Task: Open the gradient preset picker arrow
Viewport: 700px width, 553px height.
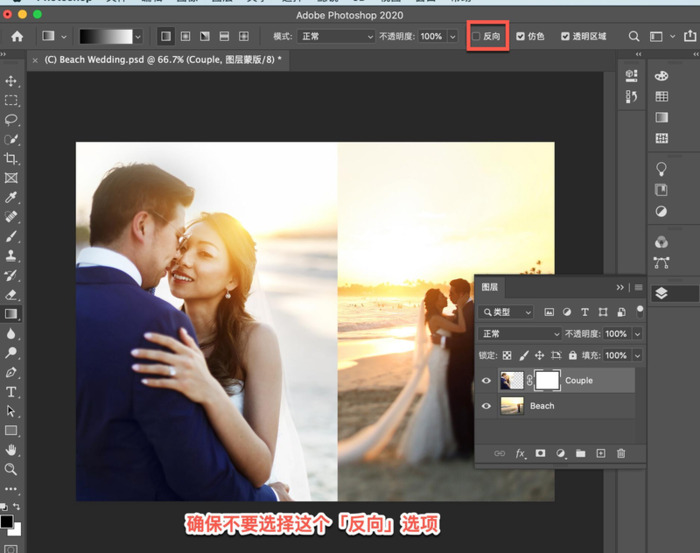Action: (138, 37)
